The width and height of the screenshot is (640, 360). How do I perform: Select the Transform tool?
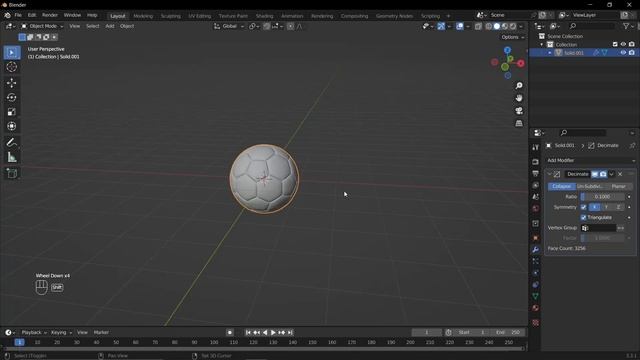11,126
